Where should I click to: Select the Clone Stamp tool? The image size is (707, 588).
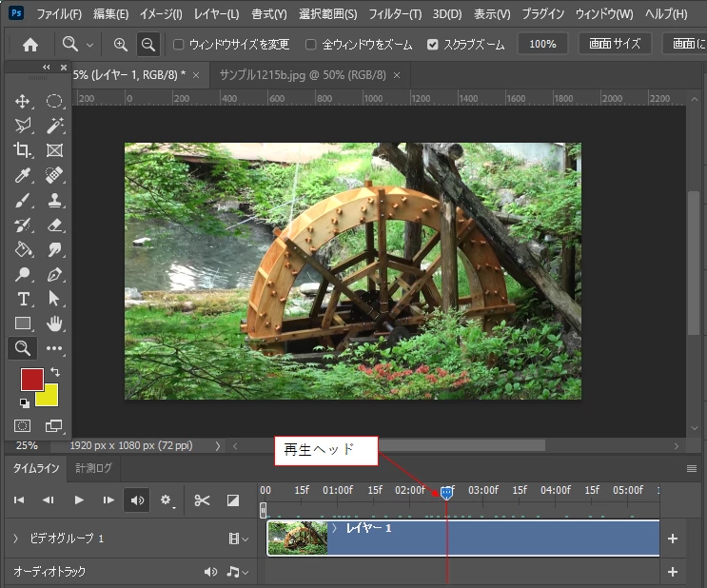(x=54, y=200)
